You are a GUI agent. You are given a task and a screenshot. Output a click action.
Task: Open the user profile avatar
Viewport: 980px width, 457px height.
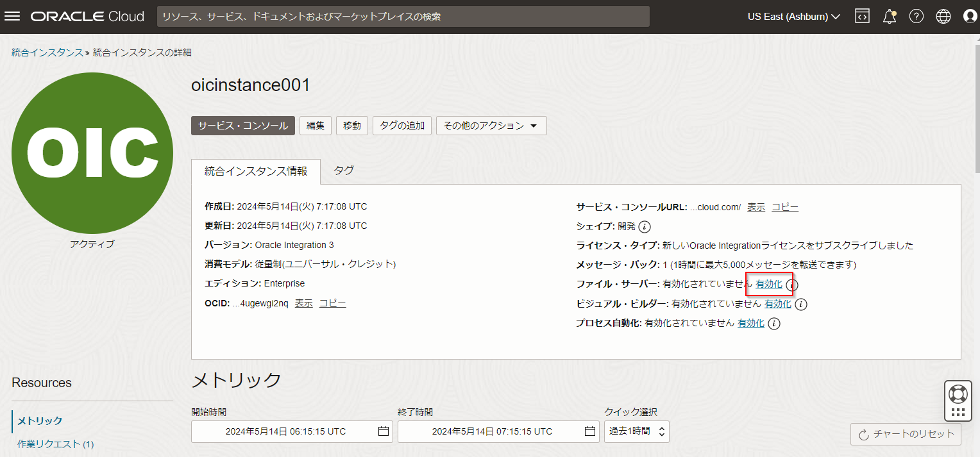[x=970, y=17]
